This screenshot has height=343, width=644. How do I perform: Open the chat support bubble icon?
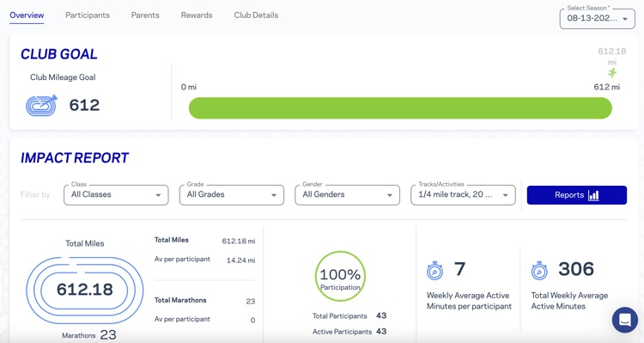(x=625, y=320)
